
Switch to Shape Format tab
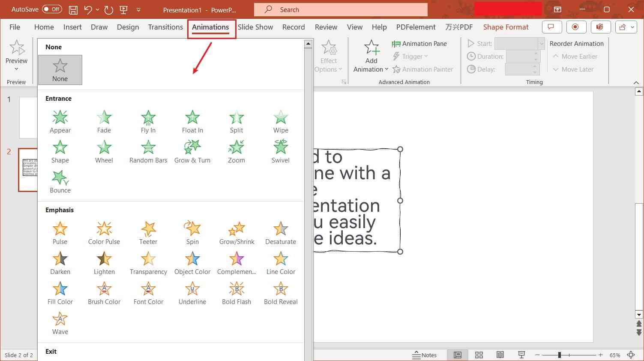506,27
